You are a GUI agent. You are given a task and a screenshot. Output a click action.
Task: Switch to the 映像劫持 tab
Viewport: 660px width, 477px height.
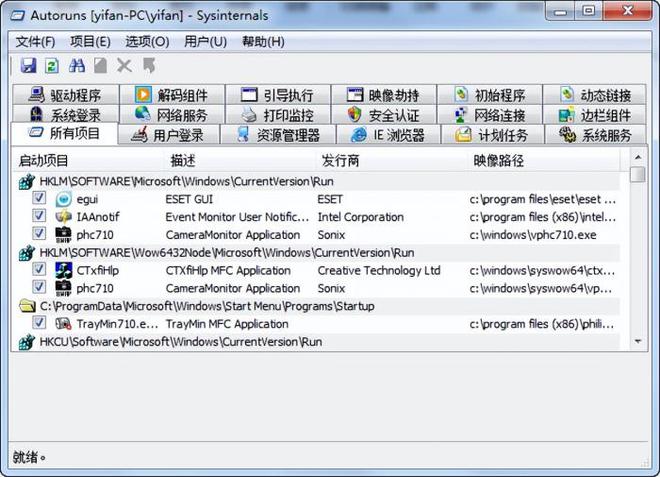click(x=384, y=95)
